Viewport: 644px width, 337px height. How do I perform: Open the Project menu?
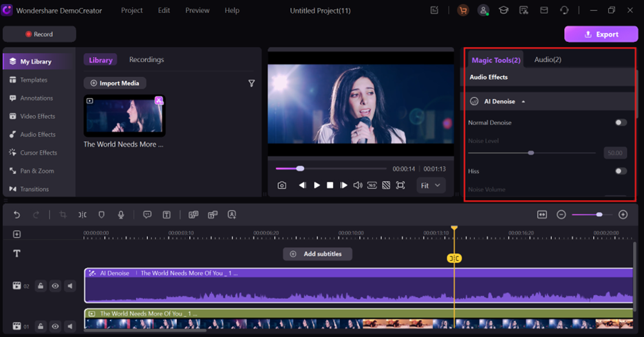pos(132,10)
